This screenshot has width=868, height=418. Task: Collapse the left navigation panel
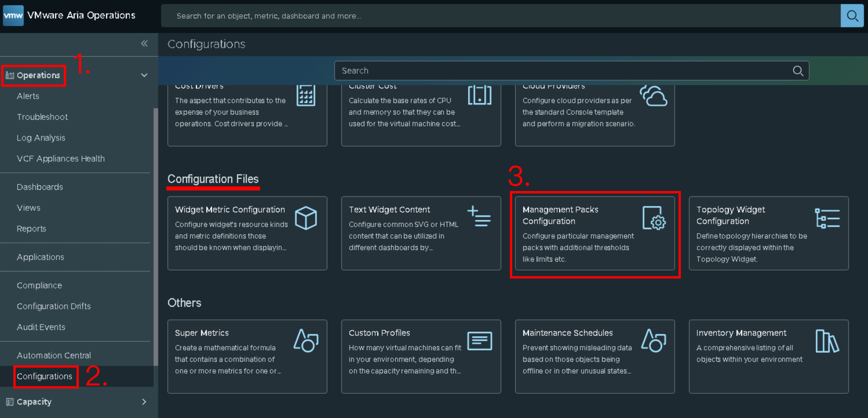point(144,43)
